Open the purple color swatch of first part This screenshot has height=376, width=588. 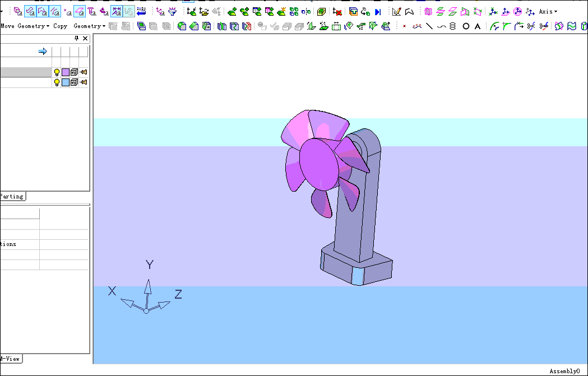[x=66, y=72]
